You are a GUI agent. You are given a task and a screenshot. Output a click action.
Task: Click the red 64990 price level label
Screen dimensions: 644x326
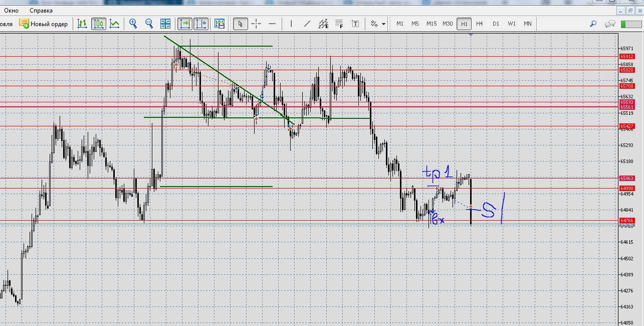[x=627, y=189]
